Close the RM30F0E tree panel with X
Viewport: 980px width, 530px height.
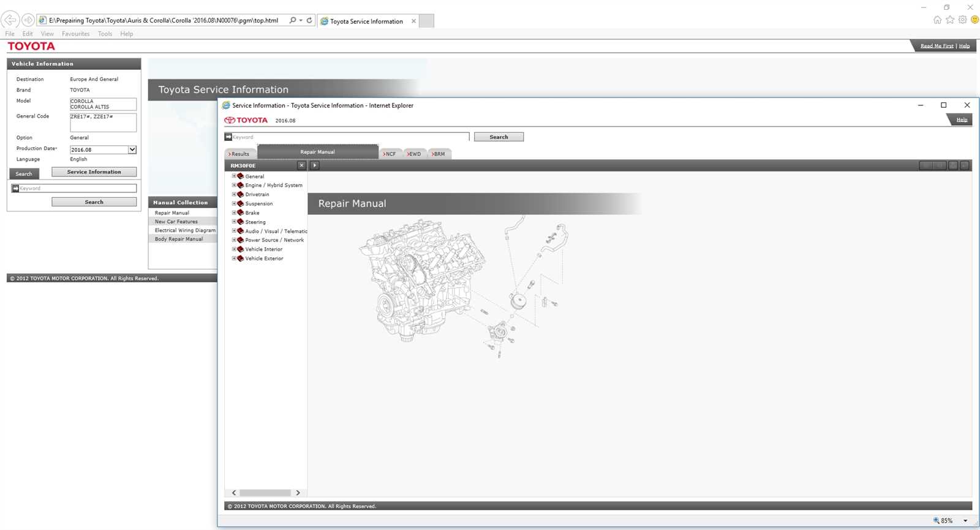pos(301,165)
